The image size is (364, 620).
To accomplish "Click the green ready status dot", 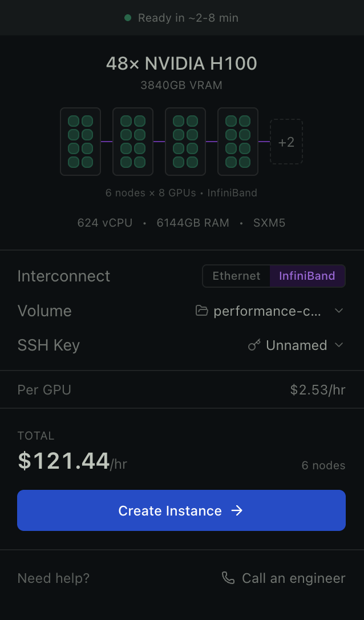I will click(128, 18).
